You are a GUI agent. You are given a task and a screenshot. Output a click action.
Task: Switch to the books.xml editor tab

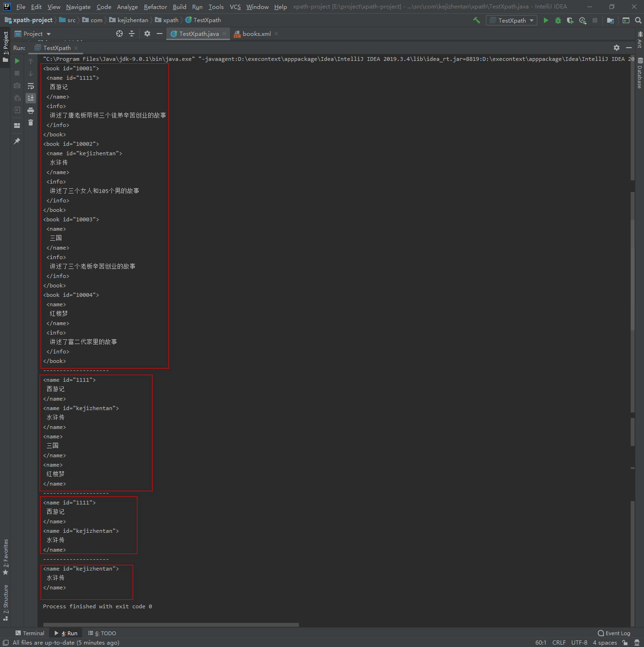[257, 34]
